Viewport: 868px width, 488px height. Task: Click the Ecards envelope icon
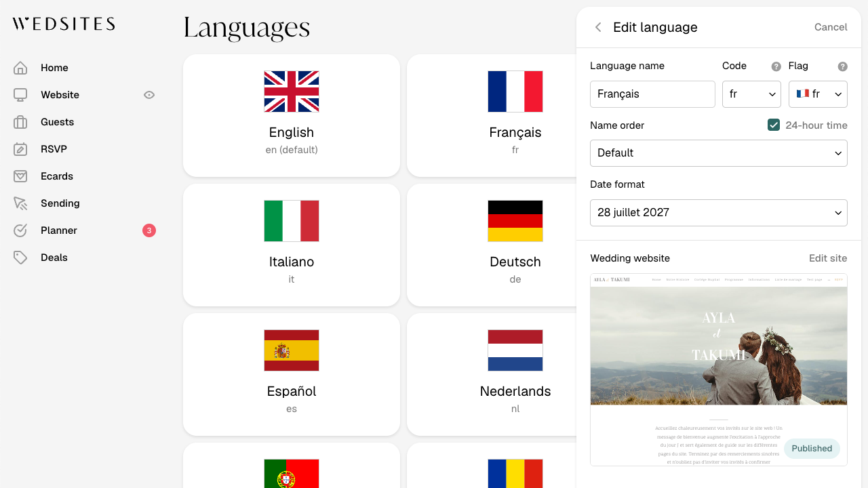(x=20, y=176)
